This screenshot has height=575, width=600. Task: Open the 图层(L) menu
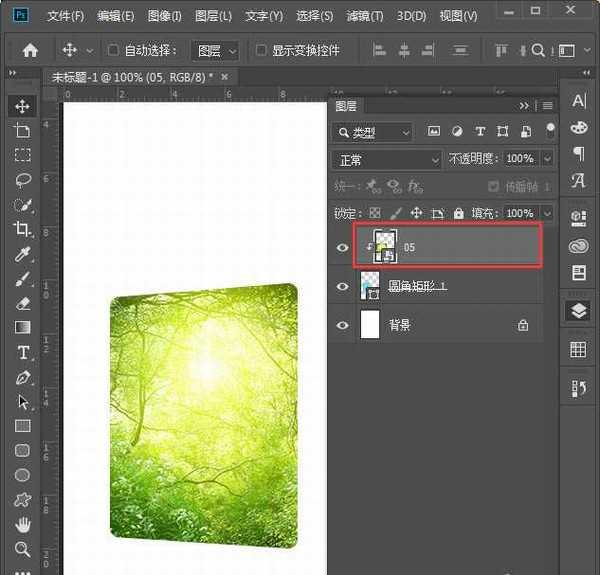pyautogui.click(x=211, y=16)
